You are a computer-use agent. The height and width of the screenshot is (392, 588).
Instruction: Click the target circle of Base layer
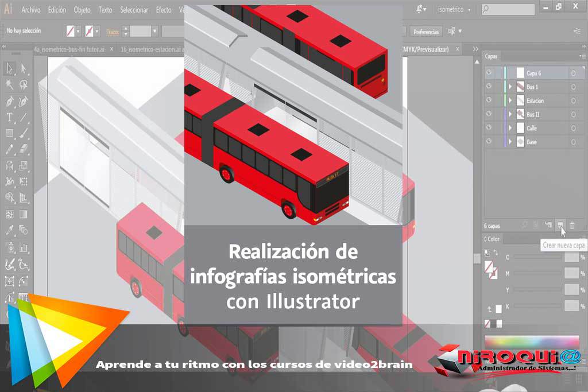(574, 142)
